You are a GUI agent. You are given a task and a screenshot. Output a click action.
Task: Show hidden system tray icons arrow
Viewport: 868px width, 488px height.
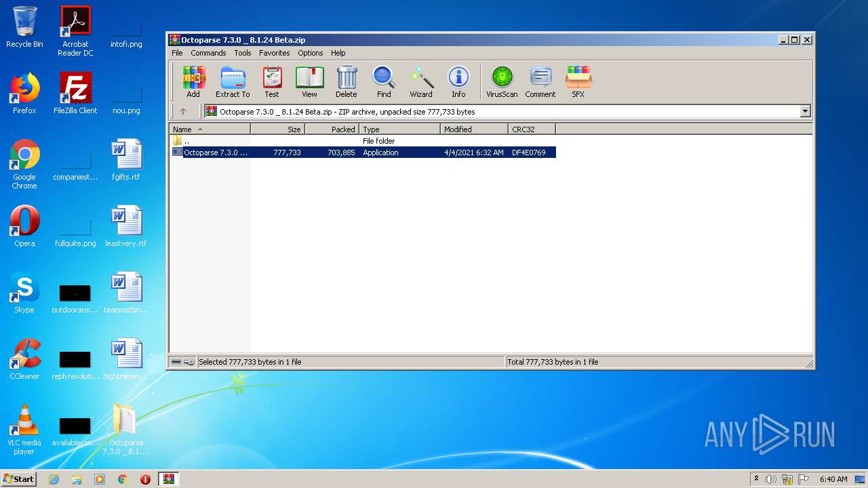click(756, 479)
